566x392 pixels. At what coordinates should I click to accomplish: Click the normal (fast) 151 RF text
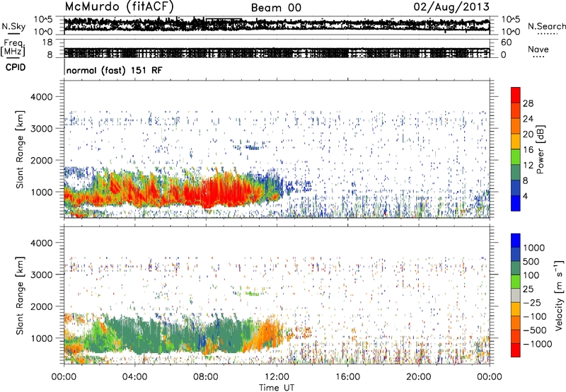pyautogui.click(x=114, y=70)
